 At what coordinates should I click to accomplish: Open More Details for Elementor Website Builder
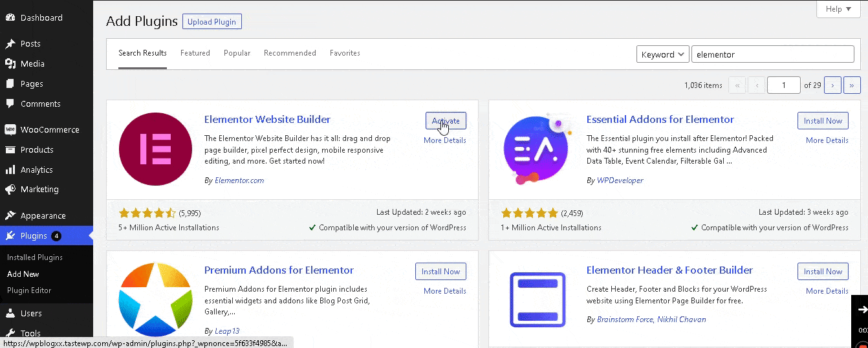point(445,140)
